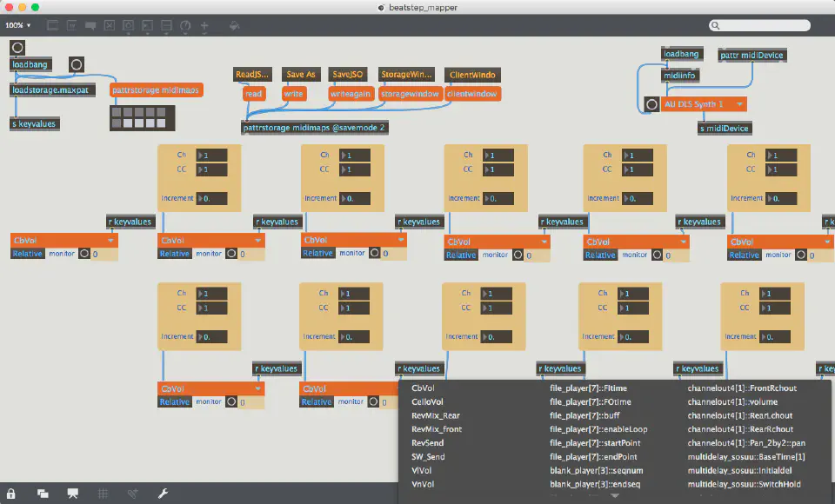Click the Slider object icon in the top toolbar
The height and width of the screenshot is (504, 835).
tap(166, 25)
